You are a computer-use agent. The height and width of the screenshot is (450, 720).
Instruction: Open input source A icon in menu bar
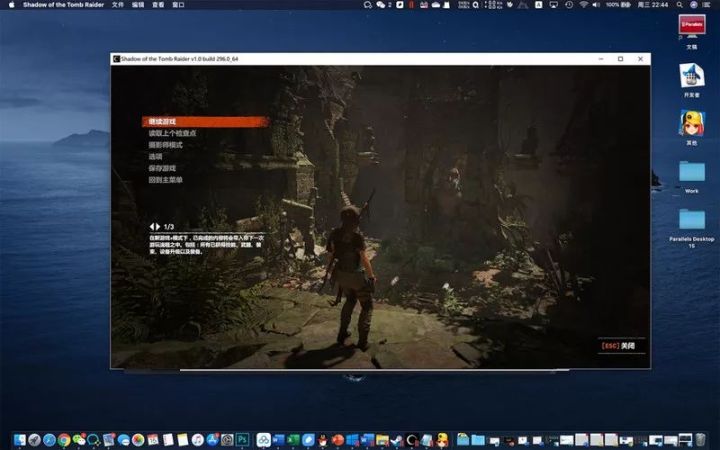pos(539,5)
